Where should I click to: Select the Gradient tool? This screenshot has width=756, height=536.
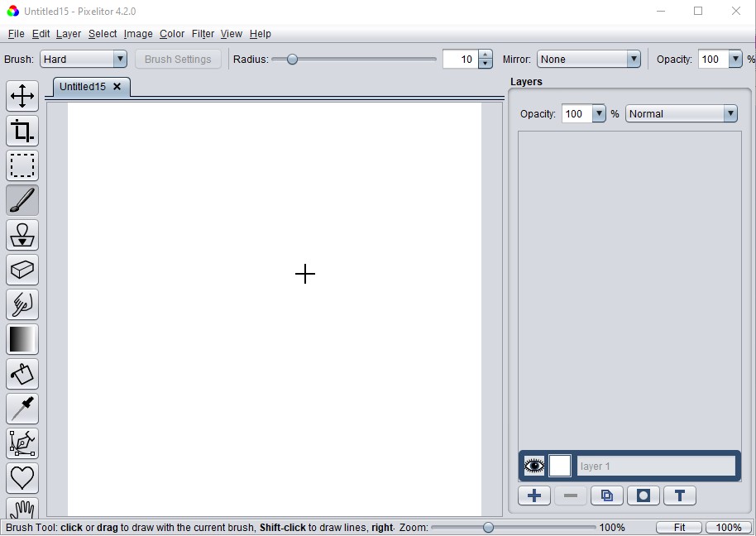pos(22,339)
